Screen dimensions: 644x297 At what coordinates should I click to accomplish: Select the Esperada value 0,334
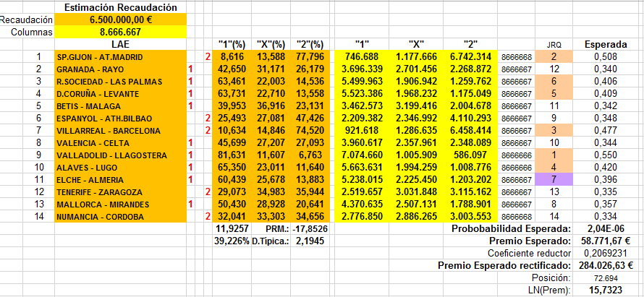tap(606, 217)
